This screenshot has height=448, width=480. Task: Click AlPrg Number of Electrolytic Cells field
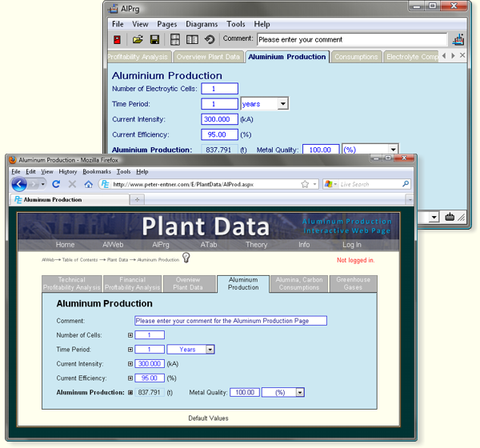tap(219, 89)
